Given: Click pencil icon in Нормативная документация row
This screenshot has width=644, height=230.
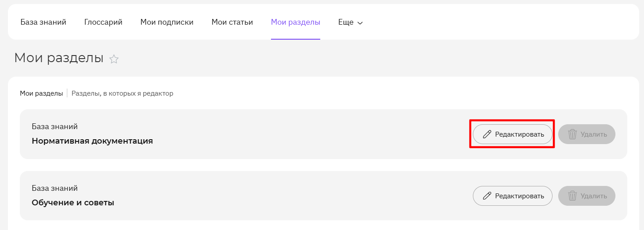Looking at the screenshot, I should [487, 134].
